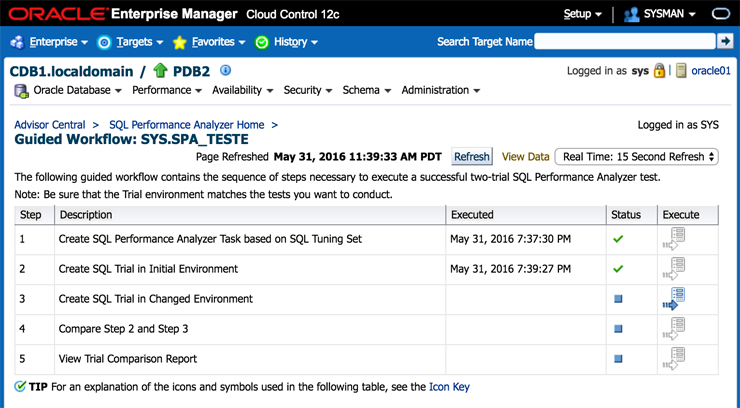This screenshot has height=408, width=740.
Task: Click the Search Target Name input field
Action: [624, 41]
